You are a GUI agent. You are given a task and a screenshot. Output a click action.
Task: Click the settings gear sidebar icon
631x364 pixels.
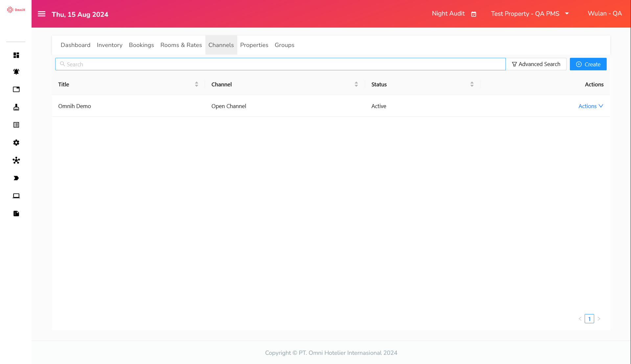16,143
